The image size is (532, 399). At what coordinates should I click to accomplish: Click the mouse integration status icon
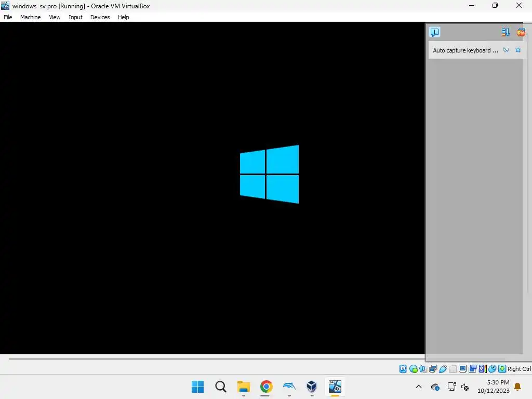tap(493, 369)
